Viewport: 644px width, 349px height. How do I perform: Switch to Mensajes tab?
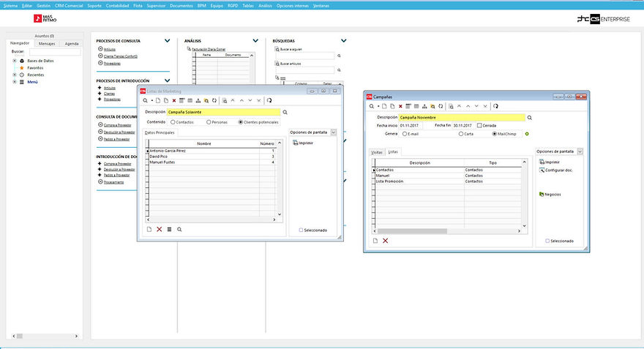tap(47, 43)
